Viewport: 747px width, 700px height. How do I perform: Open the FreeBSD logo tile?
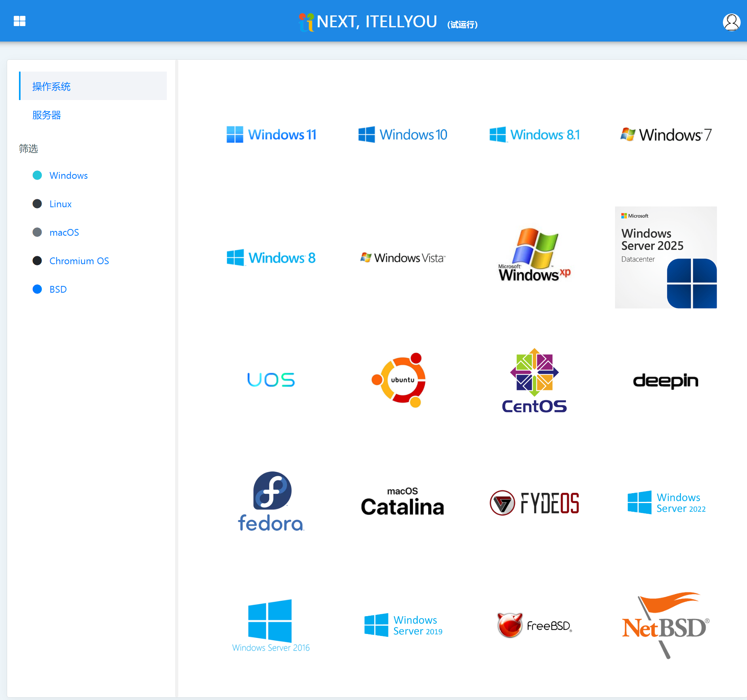point(534,625)
